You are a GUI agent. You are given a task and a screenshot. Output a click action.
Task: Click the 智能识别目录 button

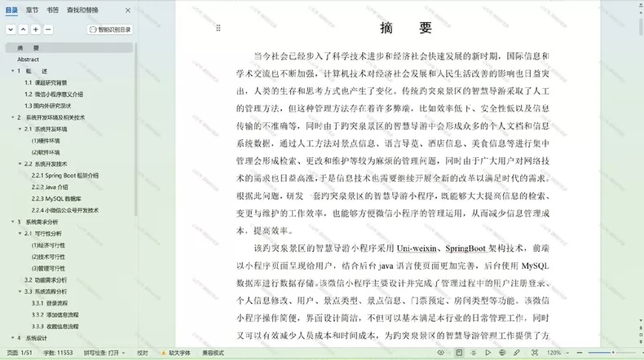click(110, 29)
